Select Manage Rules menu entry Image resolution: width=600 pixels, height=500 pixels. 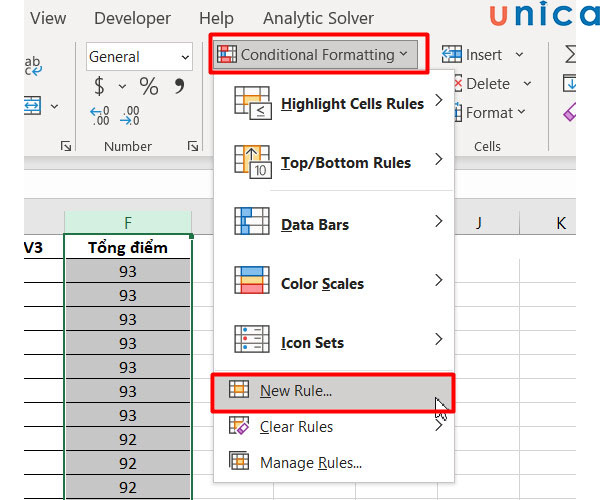click(x=310, y=462)
